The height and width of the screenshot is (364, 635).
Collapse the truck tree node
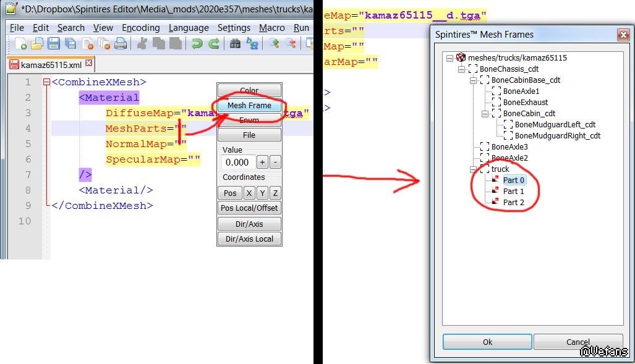tap(473, 169)
